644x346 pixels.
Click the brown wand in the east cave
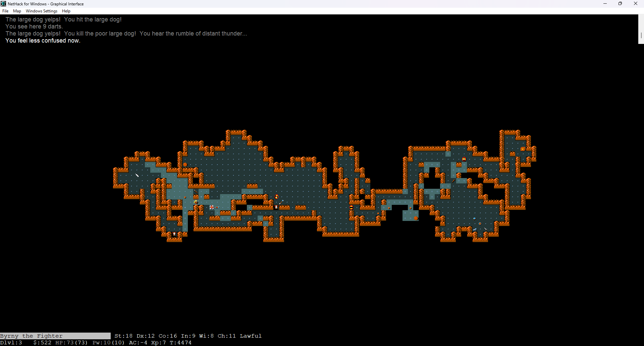pyautogui.click(x=453, y=181)
